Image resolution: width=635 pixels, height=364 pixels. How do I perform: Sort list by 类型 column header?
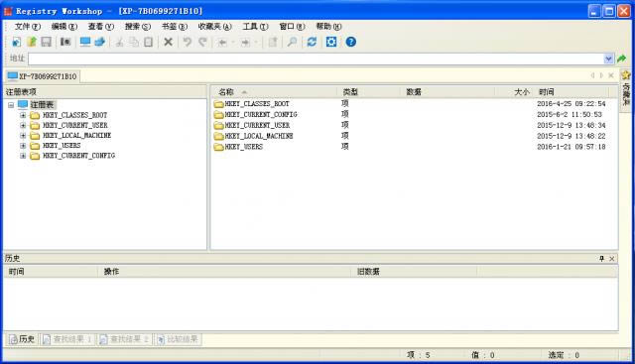[x=368, y=92]
